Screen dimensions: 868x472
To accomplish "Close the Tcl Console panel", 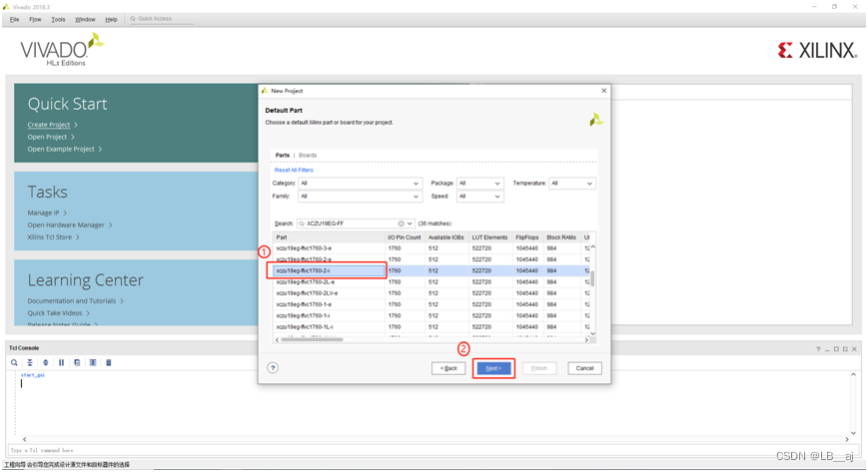I will pyautogui.click(x=854, y=349).
